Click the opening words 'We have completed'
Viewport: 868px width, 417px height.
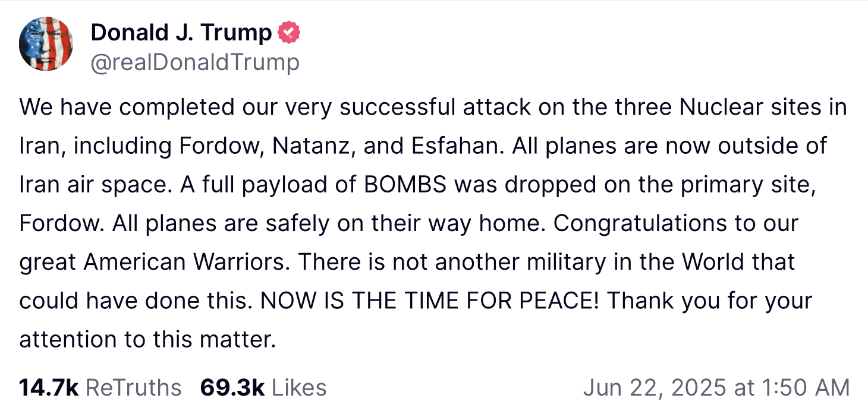117,108
